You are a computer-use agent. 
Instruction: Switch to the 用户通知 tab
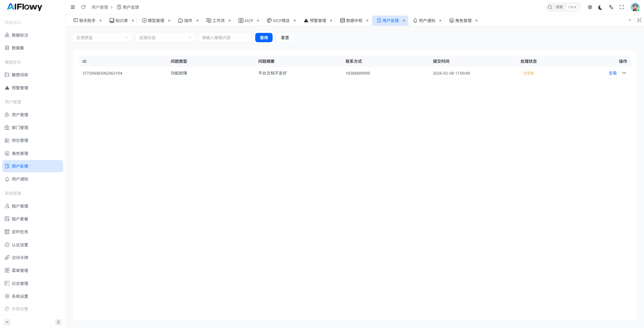[x=426, y=21]
